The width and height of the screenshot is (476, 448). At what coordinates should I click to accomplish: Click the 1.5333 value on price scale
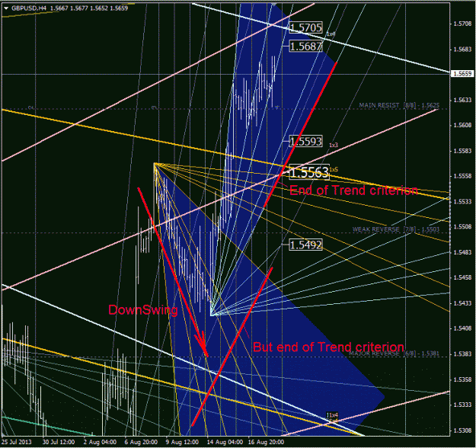pos(462,405)
